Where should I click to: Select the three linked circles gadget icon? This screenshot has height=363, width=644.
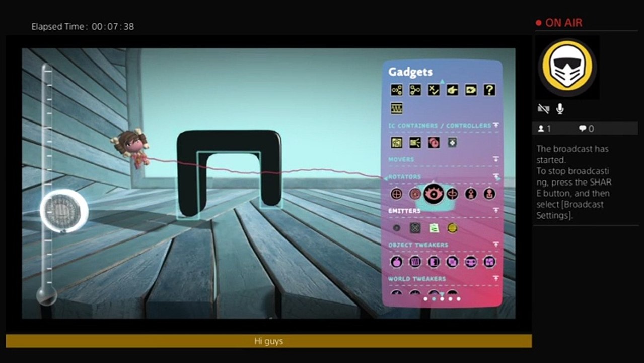coord(415,90)
